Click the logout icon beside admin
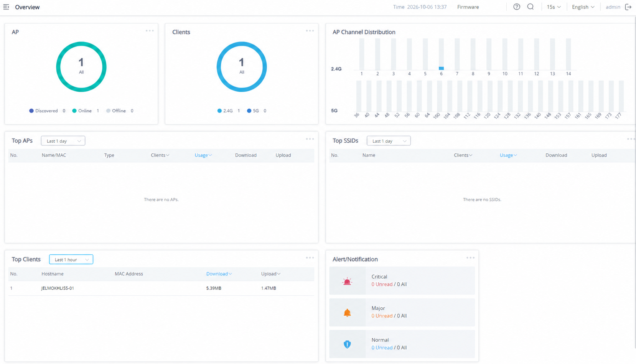 (x=628, y=7)
